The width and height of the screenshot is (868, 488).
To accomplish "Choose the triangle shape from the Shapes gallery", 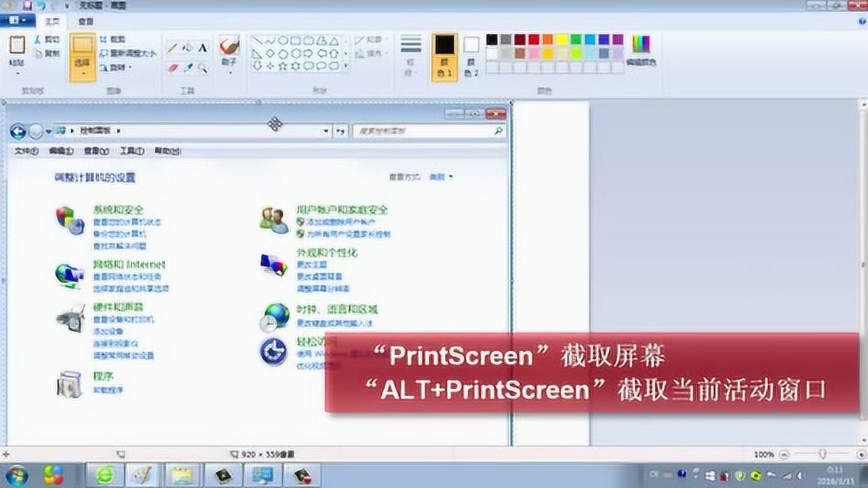I will click(x=334, y=41).
